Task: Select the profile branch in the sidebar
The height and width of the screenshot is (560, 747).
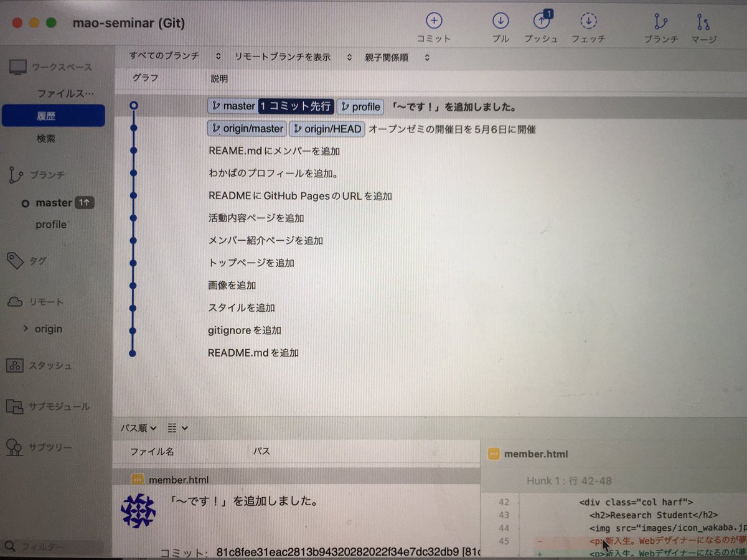Action: click(x=50, y=225)
